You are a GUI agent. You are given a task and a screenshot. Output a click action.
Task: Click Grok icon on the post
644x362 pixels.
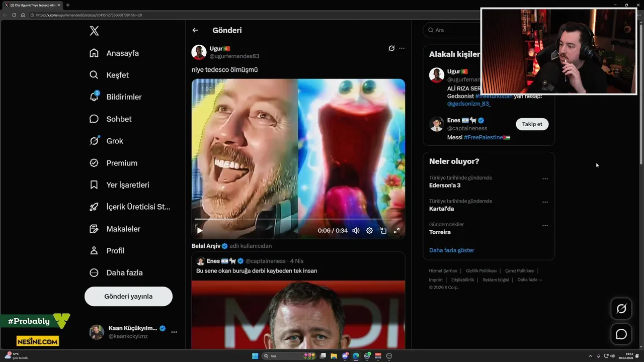click(x=391, y=48)
